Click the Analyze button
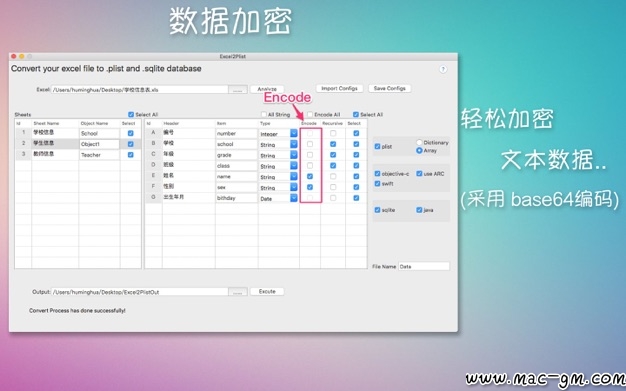Viewport: 626px width, 391px height. coord(267,89)
